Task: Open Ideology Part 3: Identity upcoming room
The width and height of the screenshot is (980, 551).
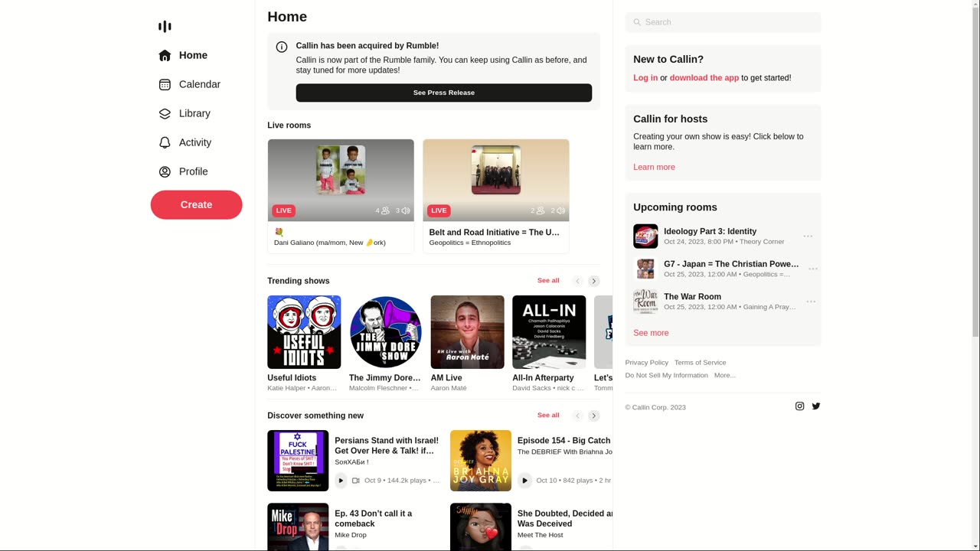Action: [x=710, y=231]
